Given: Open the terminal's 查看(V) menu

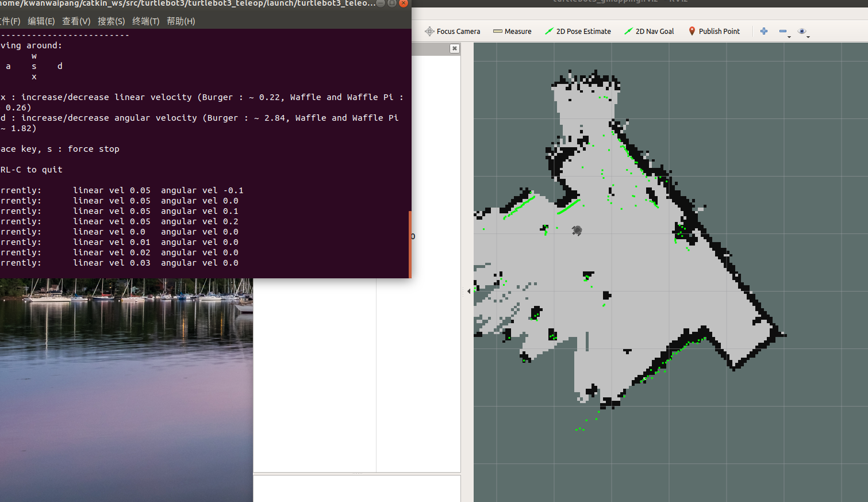Looking at the screenshot, I should coord(76,21).
